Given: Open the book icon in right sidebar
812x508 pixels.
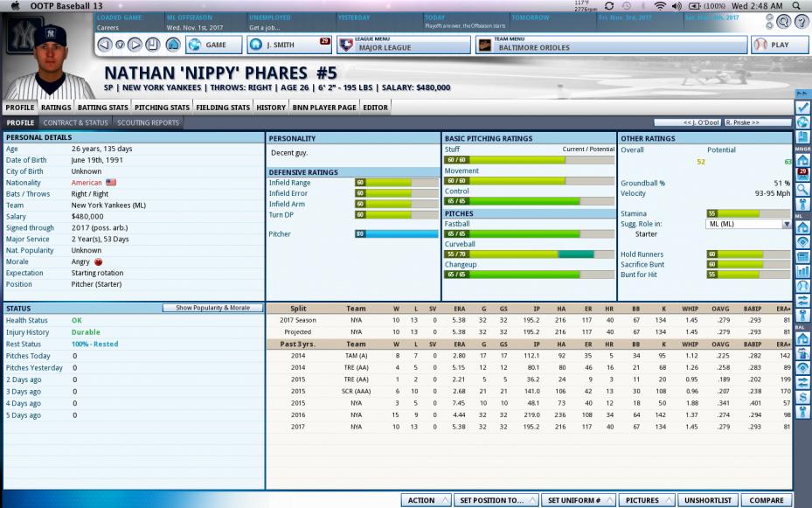Looking at the screenshot, I should [x=802, y=136].
